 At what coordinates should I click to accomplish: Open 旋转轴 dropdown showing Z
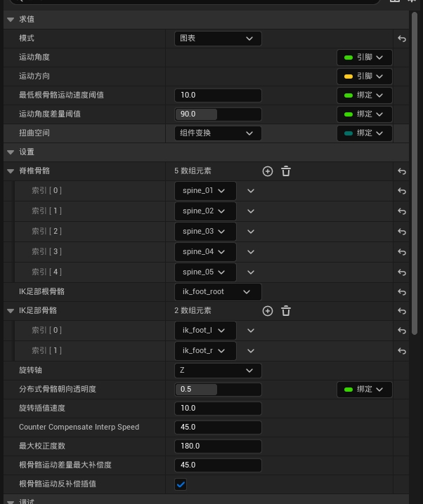(x=218, y=371)
